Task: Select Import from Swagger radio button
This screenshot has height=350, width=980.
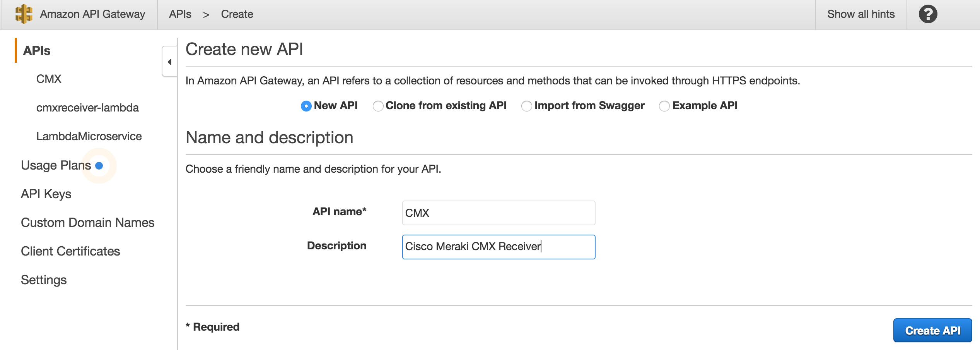Action: tap(526, 106)
